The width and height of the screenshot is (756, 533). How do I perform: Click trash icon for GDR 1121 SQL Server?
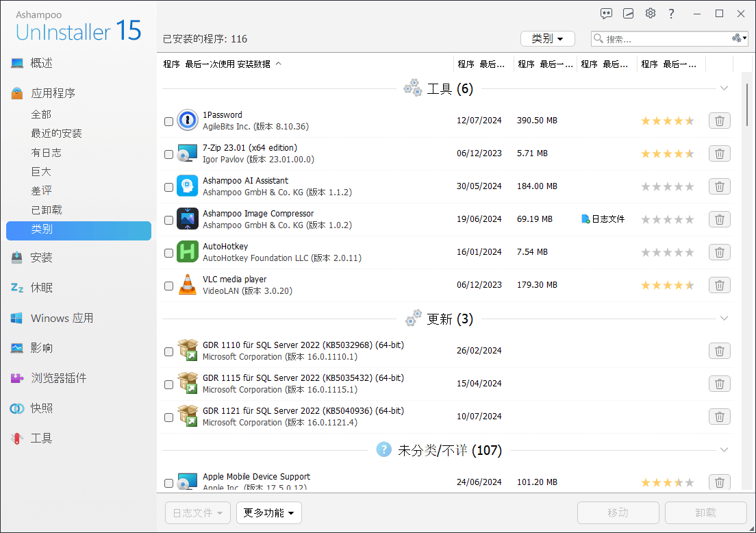[x=719, y=417]
